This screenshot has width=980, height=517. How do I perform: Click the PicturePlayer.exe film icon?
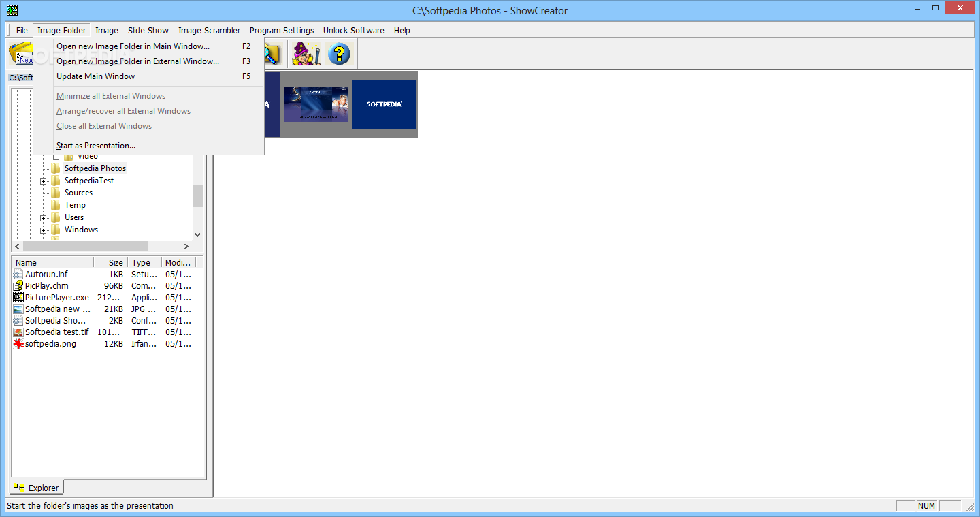pos(18,298)
